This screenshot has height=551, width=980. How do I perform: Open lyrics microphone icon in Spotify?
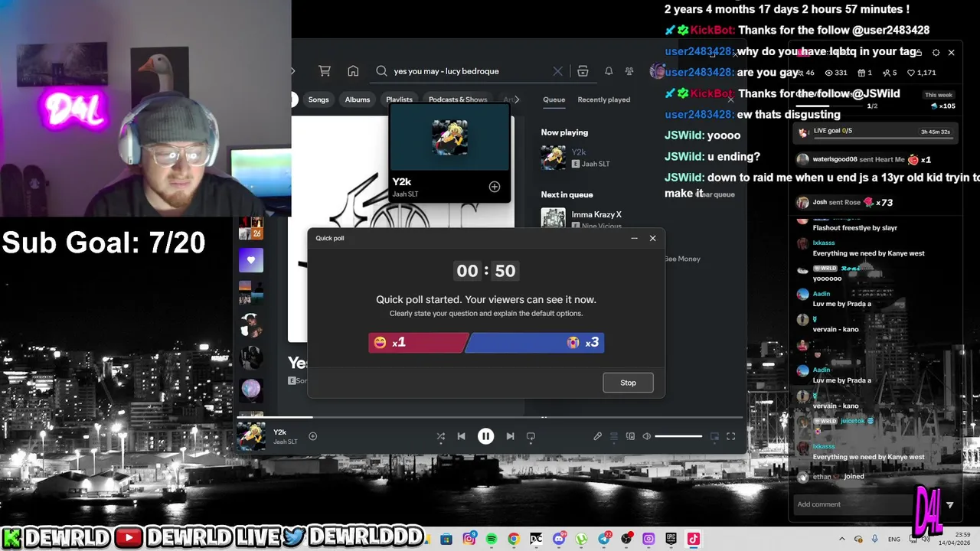(x=597, y=436)
